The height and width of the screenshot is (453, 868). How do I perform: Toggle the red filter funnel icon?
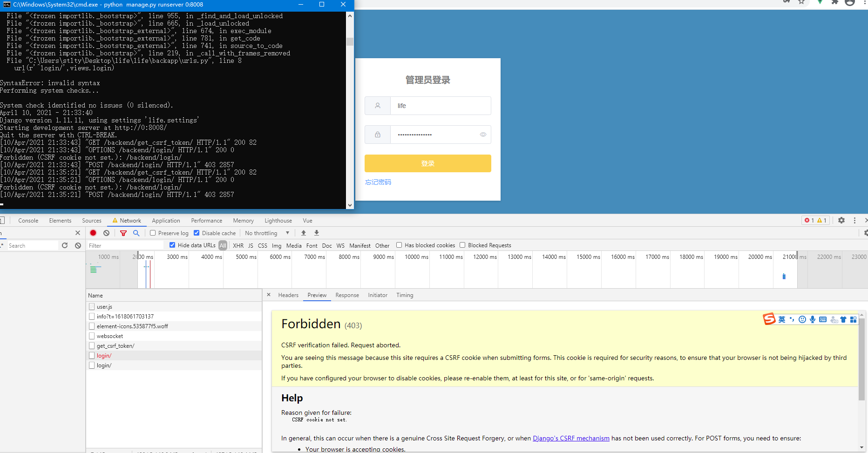pyautogui.click(x=123, y=233)
